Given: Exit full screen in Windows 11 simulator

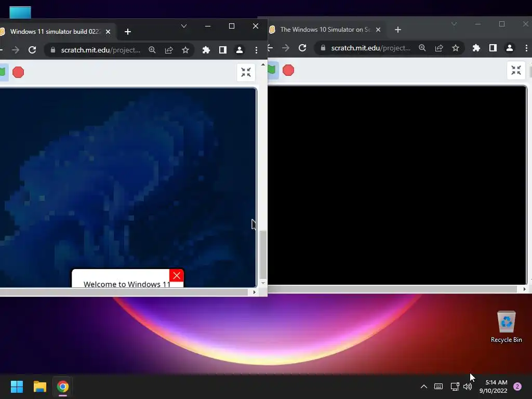Looking at the screenshot, I should [246, 72].
